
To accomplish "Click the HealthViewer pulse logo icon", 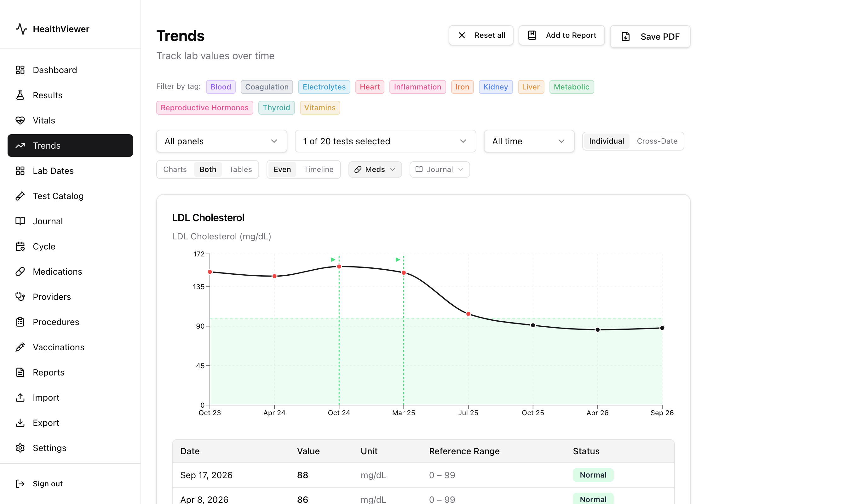I will tap(21, 29).
